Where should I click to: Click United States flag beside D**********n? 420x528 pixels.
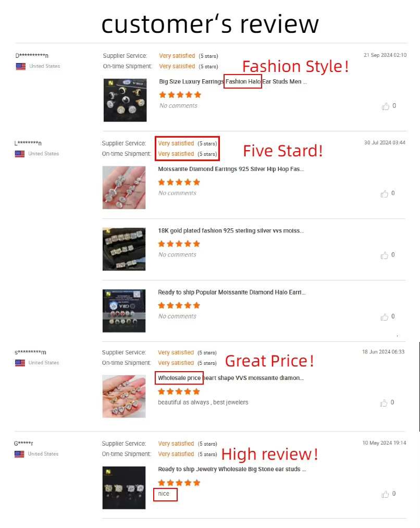point(20,66)
